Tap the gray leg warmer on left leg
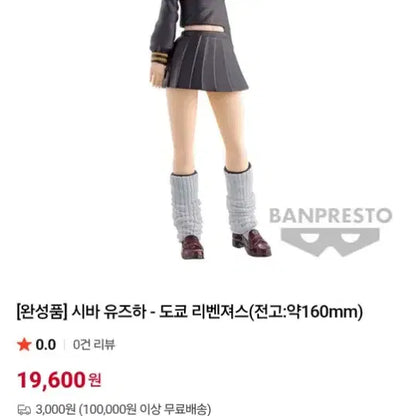Viewport: 416px width, 416px height. [x=186, y=206]
